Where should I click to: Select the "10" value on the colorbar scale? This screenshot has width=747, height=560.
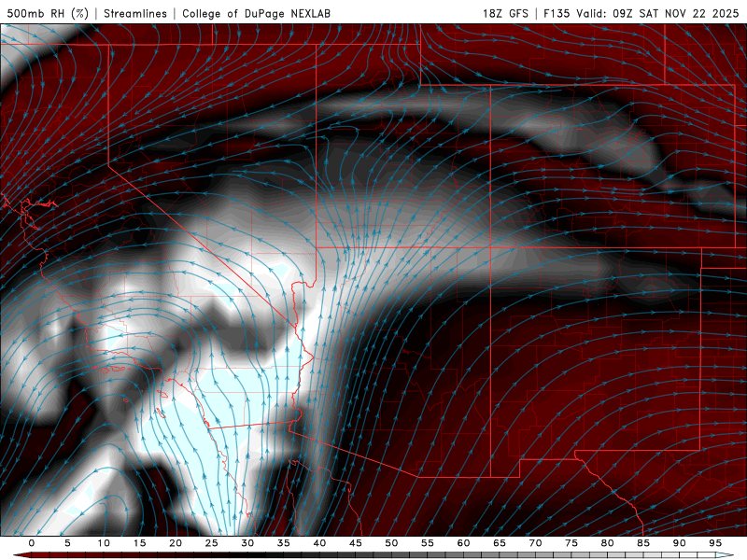(104, 543)
